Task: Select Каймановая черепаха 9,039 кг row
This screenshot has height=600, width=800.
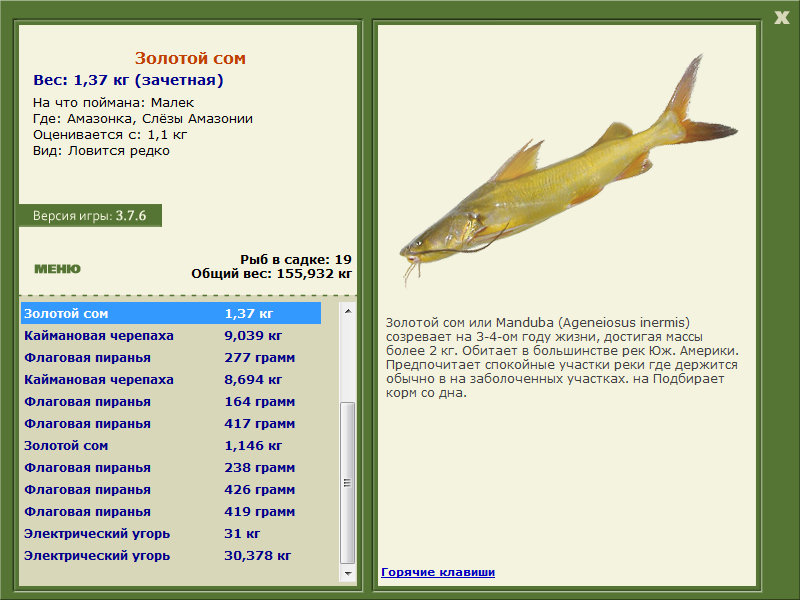Action: click(x=171, y=335)
